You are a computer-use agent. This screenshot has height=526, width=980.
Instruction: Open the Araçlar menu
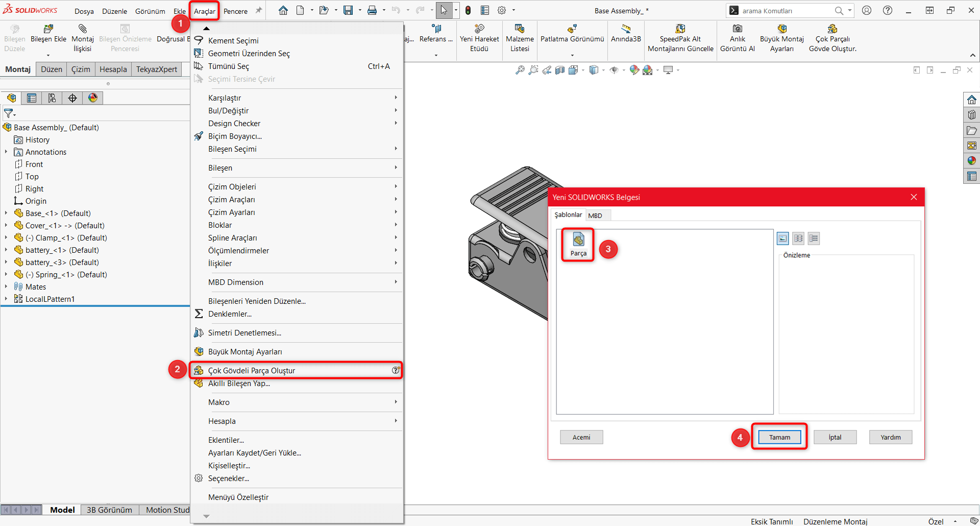click(x=205, y=11)
